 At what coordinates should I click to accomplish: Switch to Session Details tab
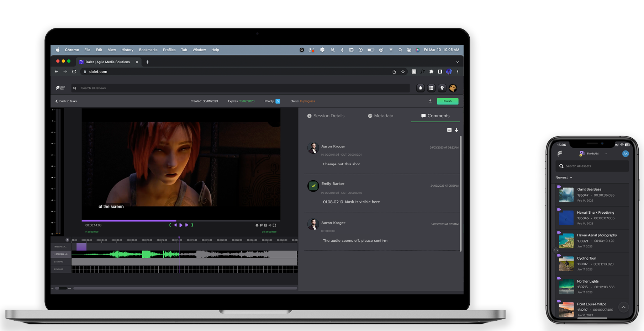click(x=326, y=116)
